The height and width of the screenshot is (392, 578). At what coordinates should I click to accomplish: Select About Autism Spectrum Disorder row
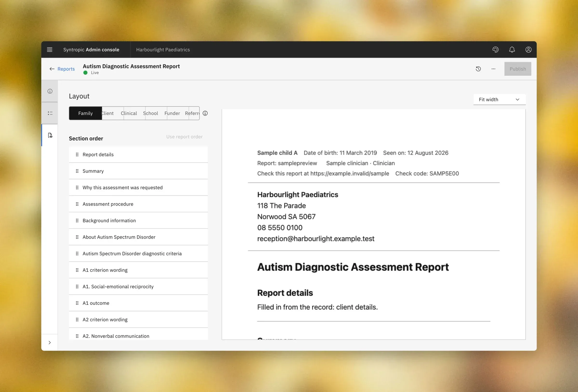[x=138, y=237]
